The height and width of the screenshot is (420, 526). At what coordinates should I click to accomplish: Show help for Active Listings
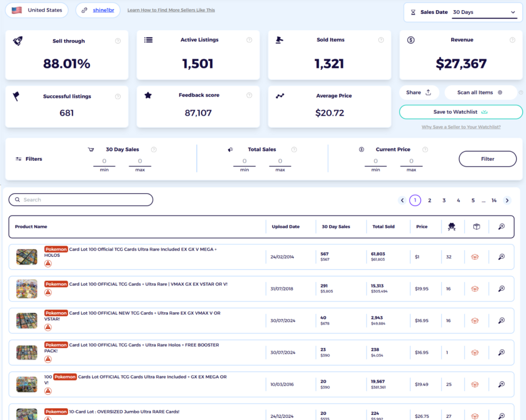(249, 40)
